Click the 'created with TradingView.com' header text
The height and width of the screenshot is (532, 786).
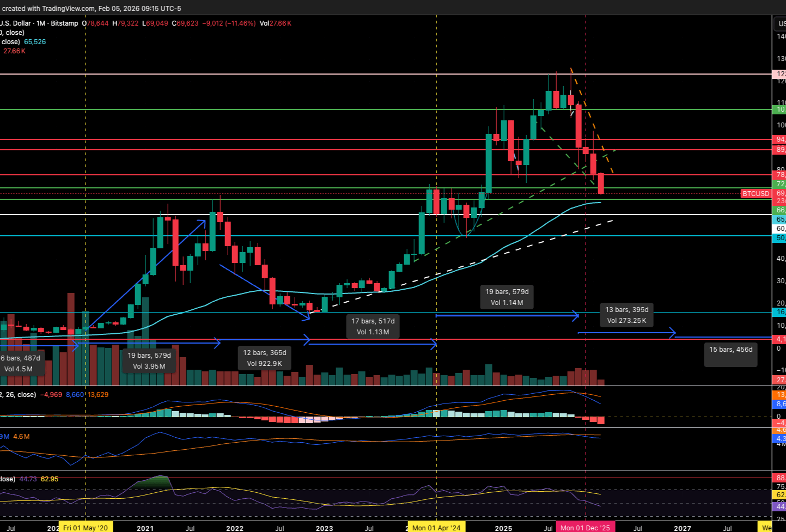pos(48,8)
